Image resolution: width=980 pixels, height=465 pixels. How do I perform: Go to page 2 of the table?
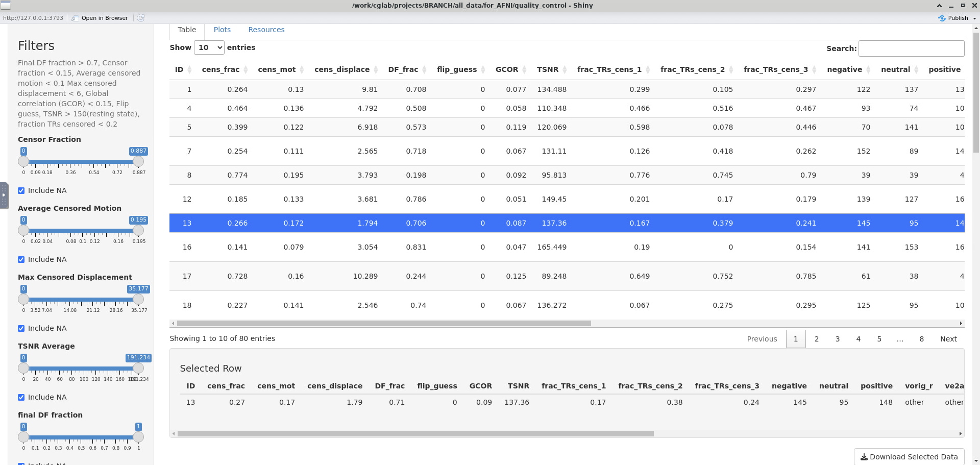click(817, 339)
